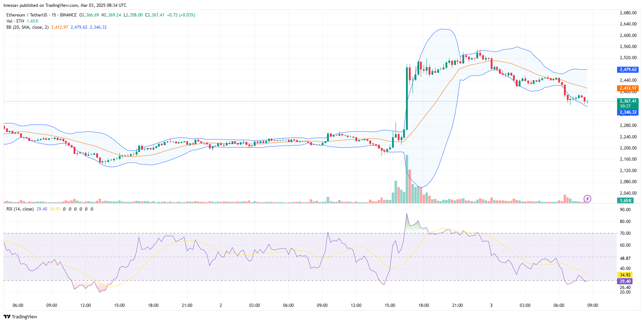
Task: Click the 2,040.00 price axis label
Action: [x=628, y=193]
